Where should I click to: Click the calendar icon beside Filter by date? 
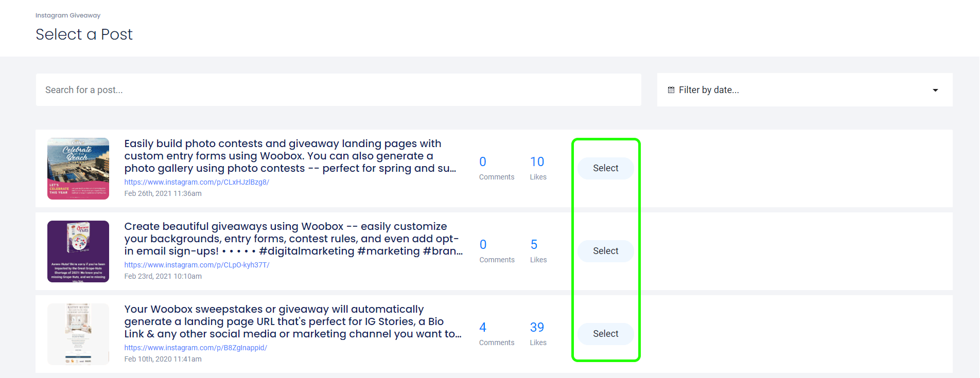pos(671,90)
